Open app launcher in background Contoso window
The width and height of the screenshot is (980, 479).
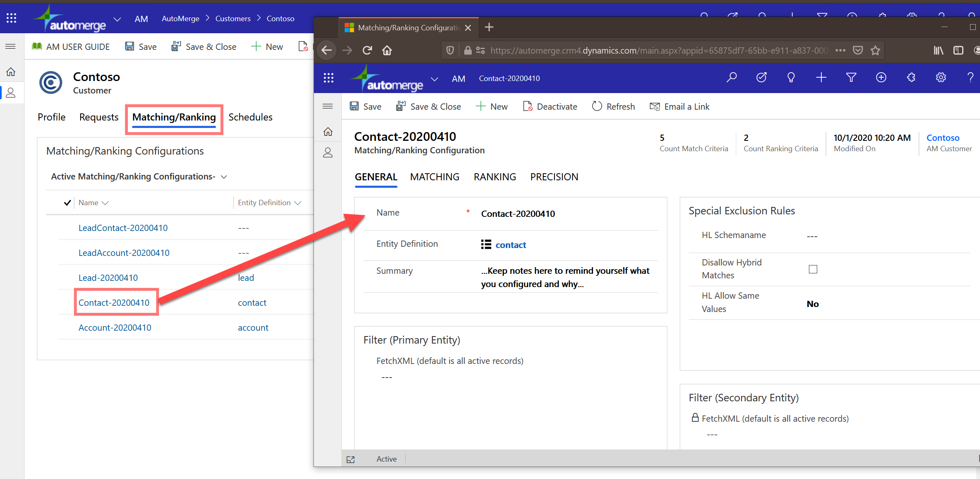click(11, 18)
